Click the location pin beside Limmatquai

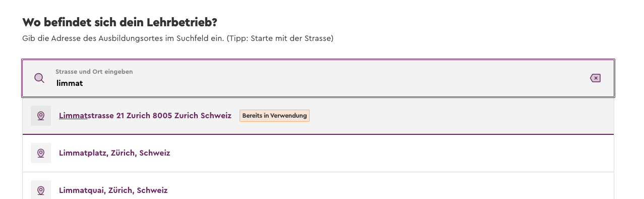click(41, 190)
